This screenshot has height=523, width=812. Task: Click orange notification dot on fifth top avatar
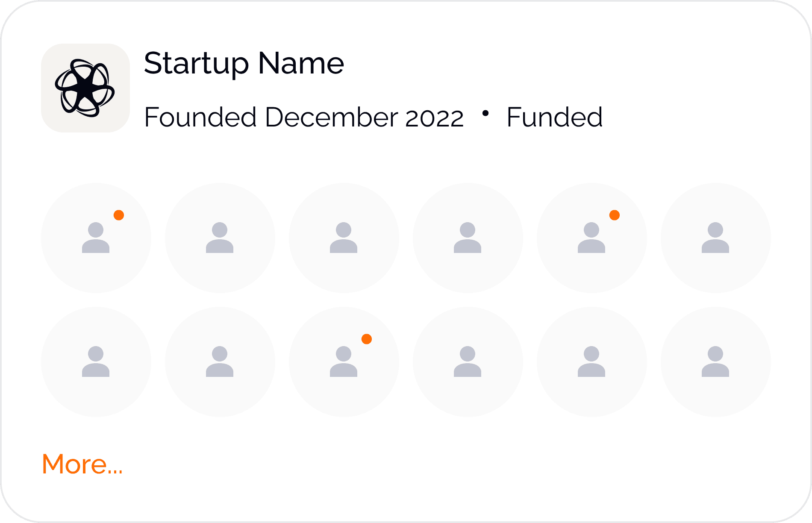pos(615,215)
